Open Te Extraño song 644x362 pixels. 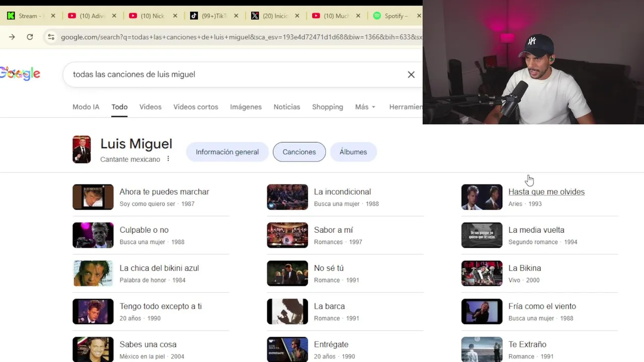[527, 344]
